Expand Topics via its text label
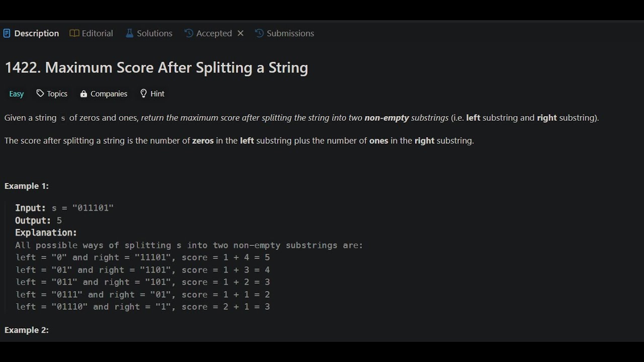644x362 pixels. click(57, 94)
